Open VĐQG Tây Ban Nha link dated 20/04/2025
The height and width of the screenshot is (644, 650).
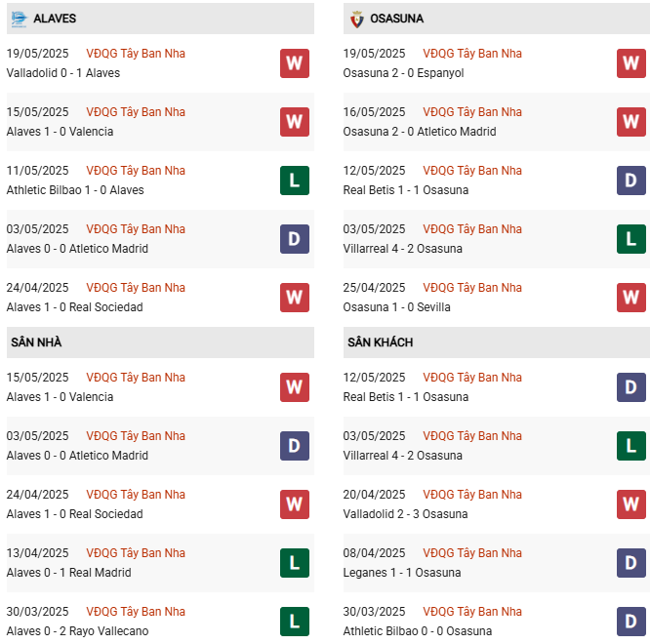click(472, 495)
